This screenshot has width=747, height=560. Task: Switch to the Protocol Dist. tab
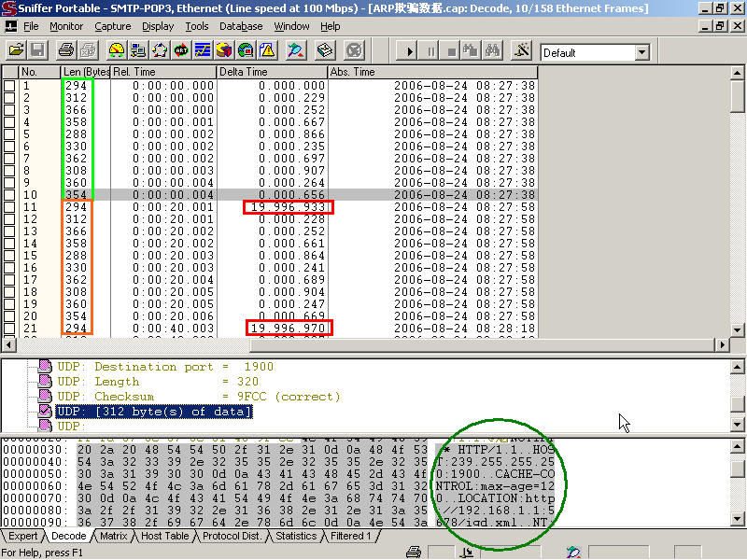click(x=231, y=537)
